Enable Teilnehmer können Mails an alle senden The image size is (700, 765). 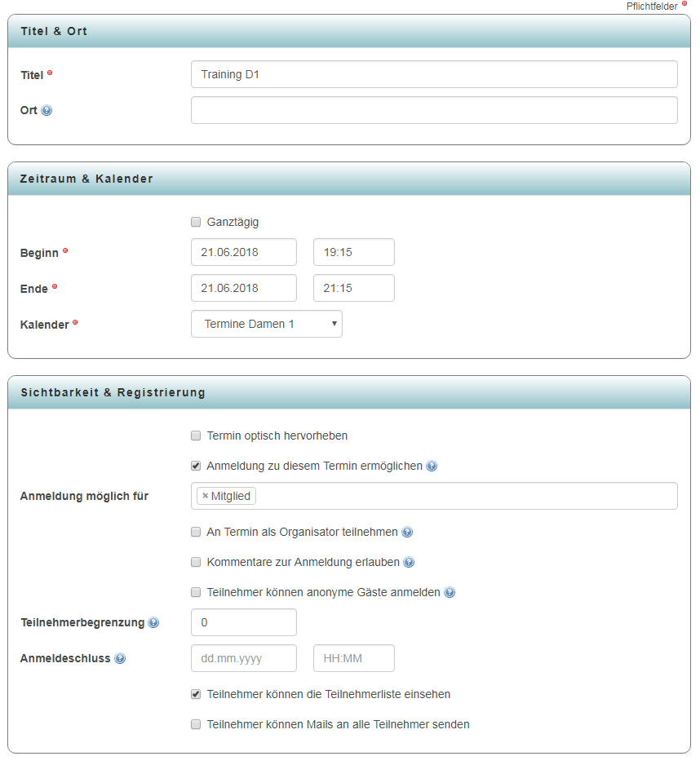point(196,724)
